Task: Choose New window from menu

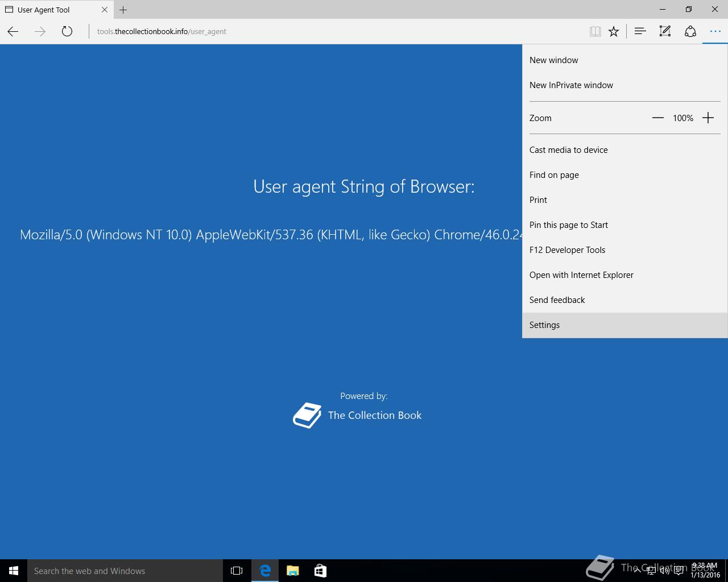Action: [x=624, y=60]
